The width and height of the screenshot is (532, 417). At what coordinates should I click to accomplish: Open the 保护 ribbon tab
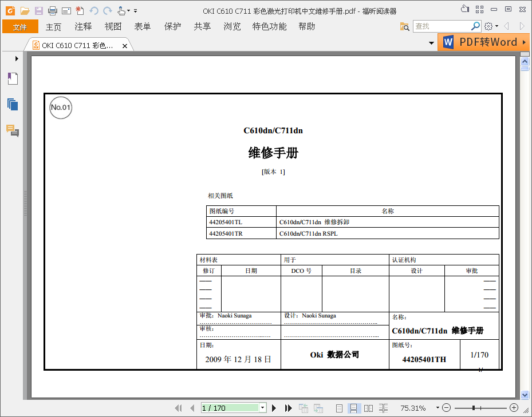[172, 27]
